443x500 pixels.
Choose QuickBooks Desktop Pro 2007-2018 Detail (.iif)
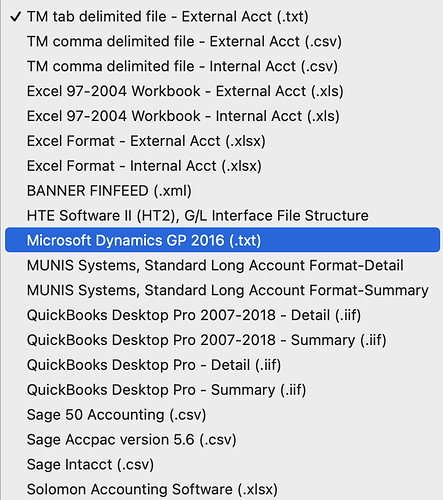pyautogui.click(x=222, y=315)
